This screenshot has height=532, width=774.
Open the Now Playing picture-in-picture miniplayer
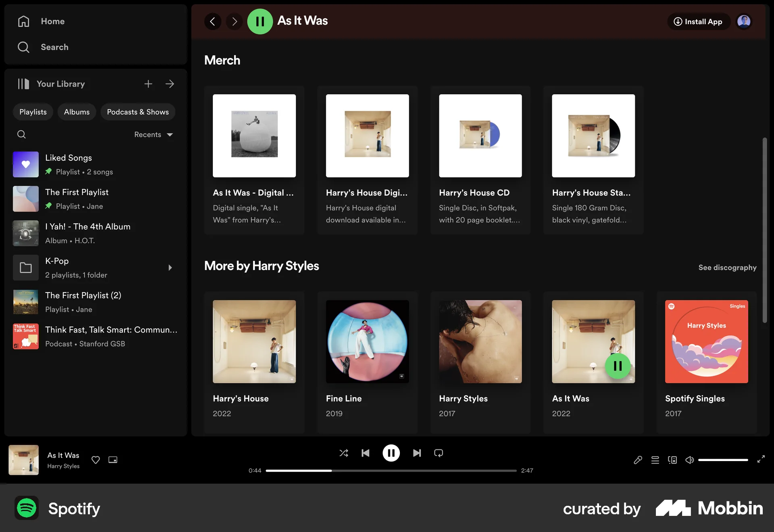(112, 460)
